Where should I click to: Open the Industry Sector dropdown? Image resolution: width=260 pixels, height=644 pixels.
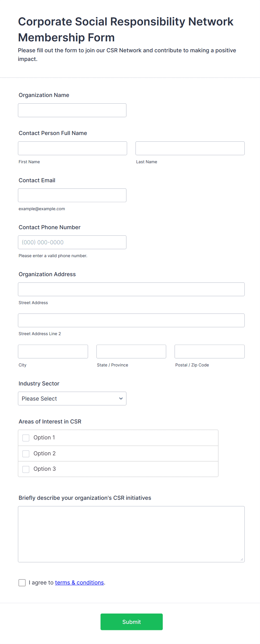(72, 398)
